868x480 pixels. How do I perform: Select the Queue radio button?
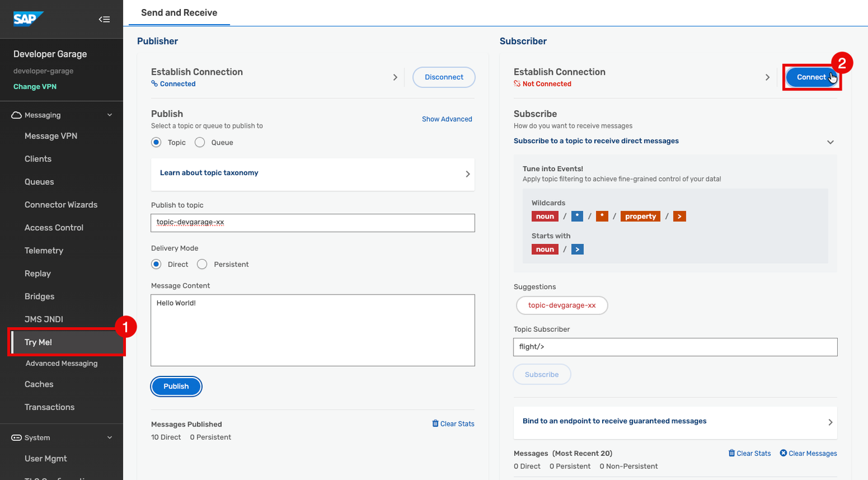click(x=200, y=142)
